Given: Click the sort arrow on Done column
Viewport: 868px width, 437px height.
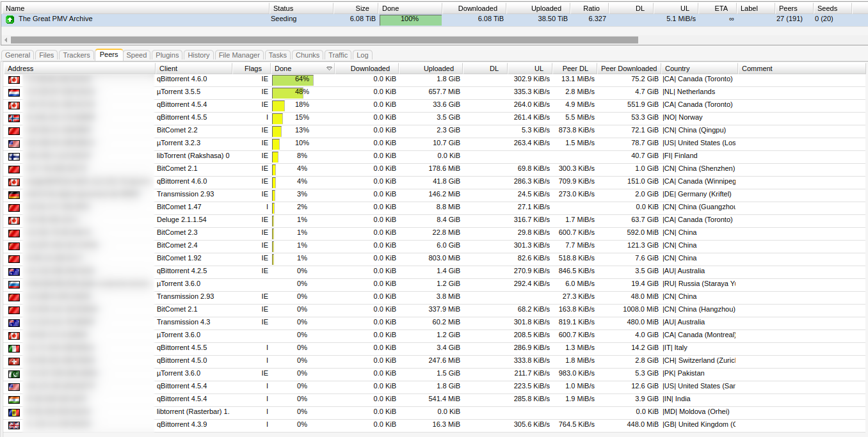Looking at the screenshot, I should click(329, 68).
